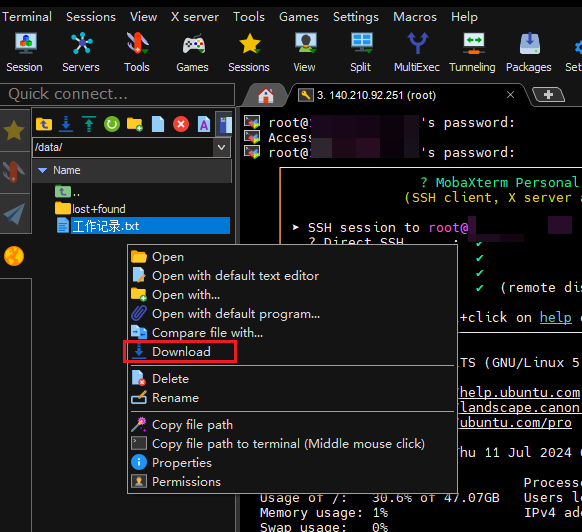Click the /data/ path field
The image size is (582, 532).
[x=123, y=147]
